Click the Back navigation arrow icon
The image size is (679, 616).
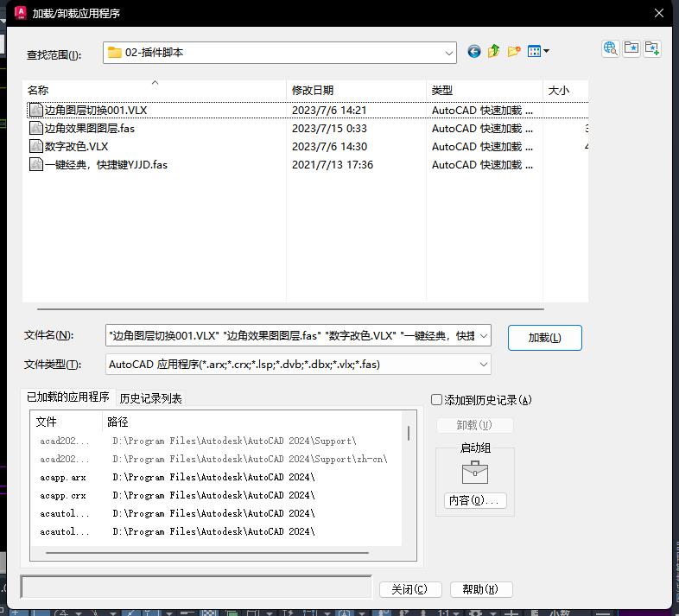(473, 52)
